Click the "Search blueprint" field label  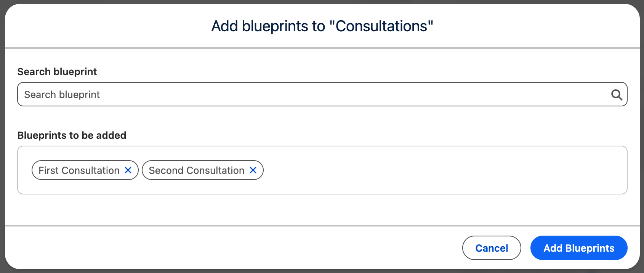click(x=57, y=72)
